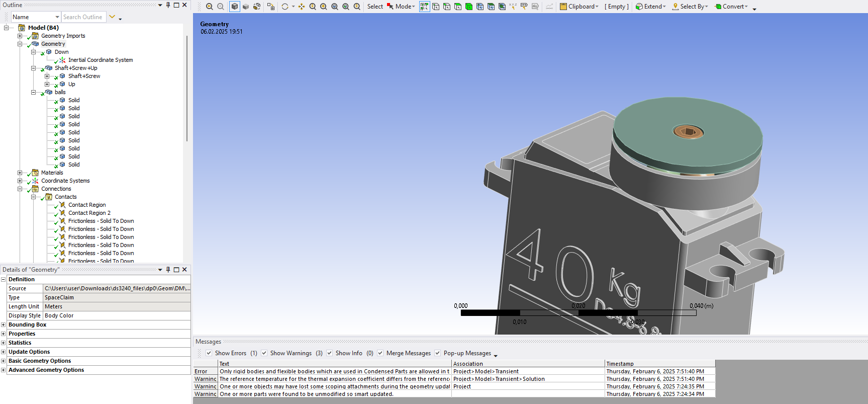Open the Name filter dropdown
868x404 pixels.
pyautogui.click(x=57, y=17)
